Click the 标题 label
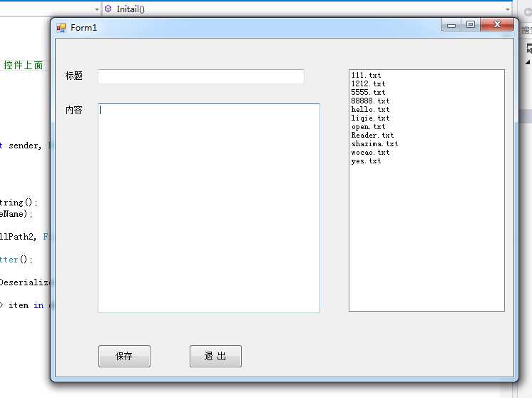532x398 pixels. (74, 76)
